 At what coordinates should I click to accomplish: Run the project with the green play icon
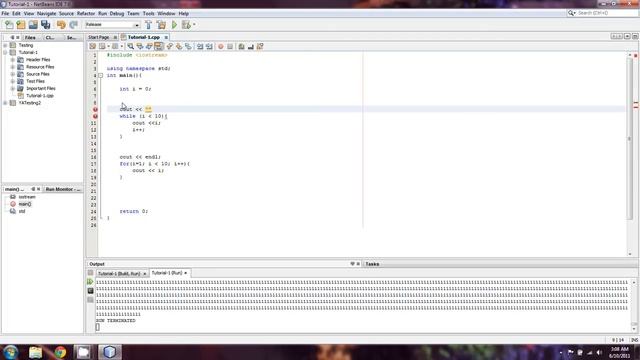point(174,24)
